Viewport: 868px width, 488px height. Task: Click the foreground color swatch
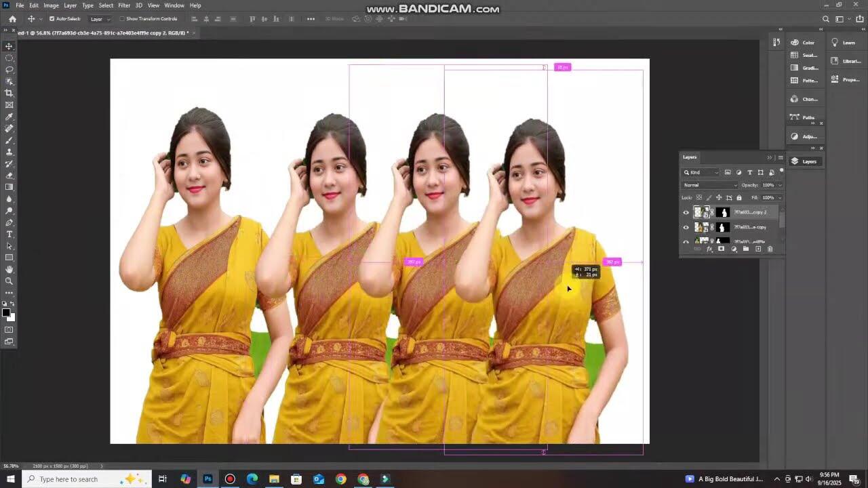point(6,312)
